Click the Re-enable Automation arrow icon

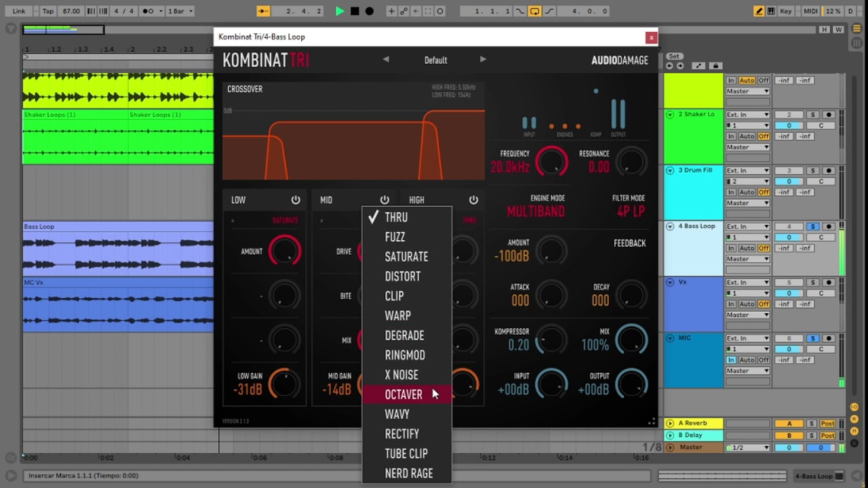(x=416, y=11)
